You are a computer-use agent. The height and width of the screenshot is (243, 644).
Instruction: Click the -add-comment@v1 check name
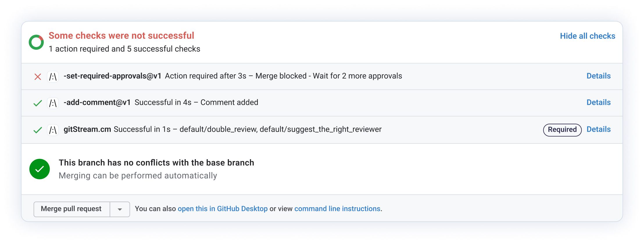tap(97, 102)
